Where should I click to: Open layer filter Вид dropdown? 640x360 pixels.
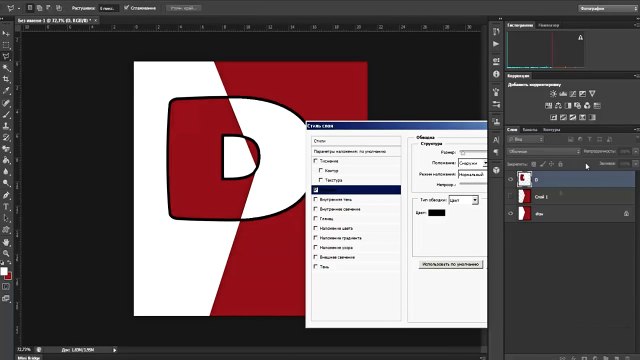(525, 140)
